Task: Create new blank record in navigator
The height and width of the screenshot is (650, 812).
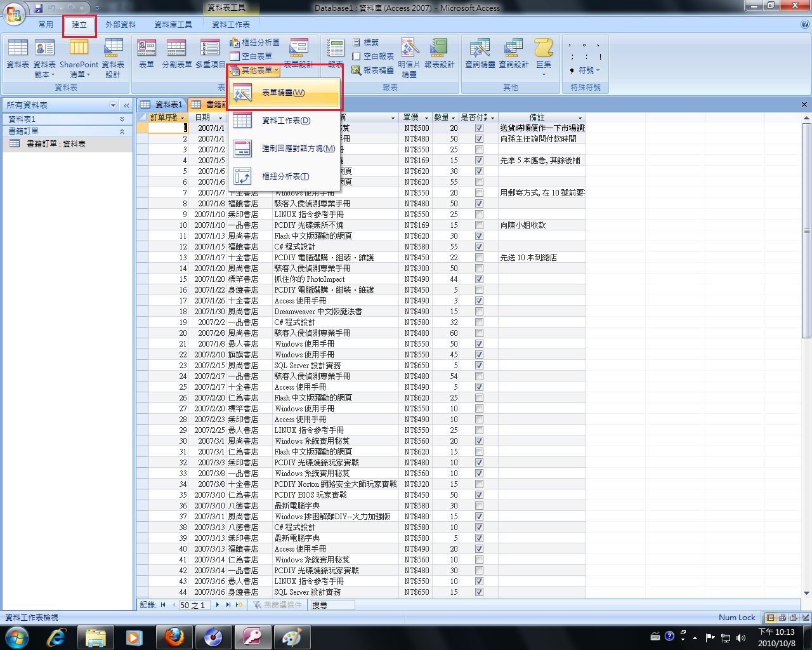Action: click(x=239, y=605)
